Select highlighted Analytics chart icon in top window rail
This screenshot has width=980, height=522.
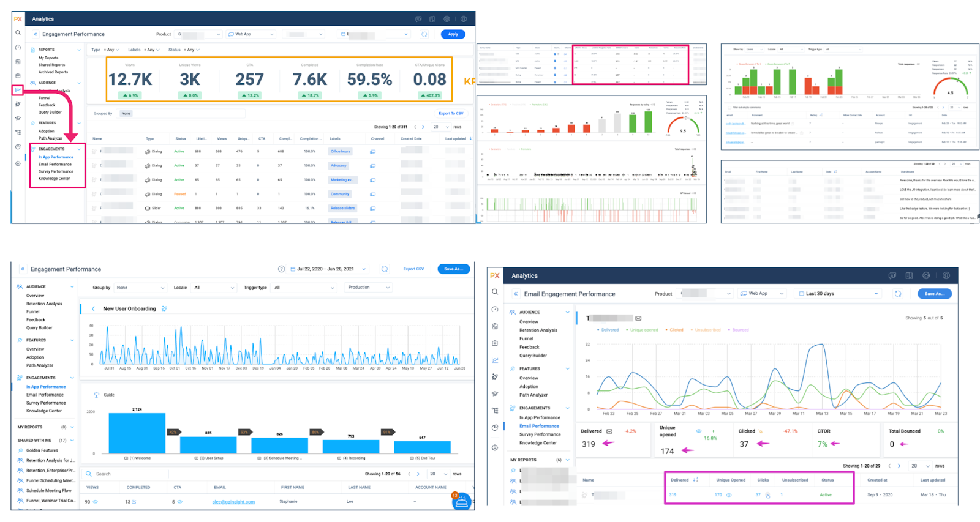pyautogui.click(x=18, y=90)
